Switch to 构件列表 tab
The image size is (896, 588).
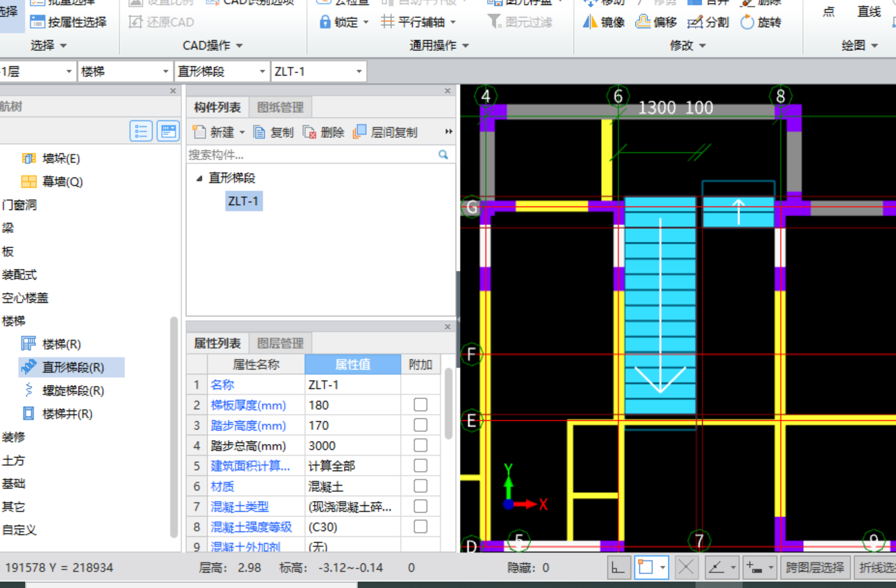click(x=217, y=107)
